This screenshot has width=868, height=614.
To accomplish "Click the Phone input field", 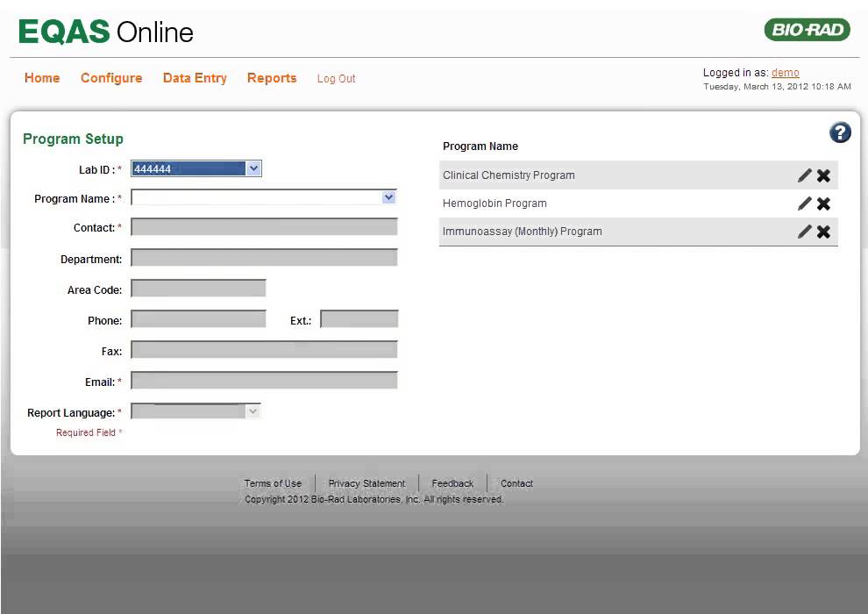I will point(198,319).
